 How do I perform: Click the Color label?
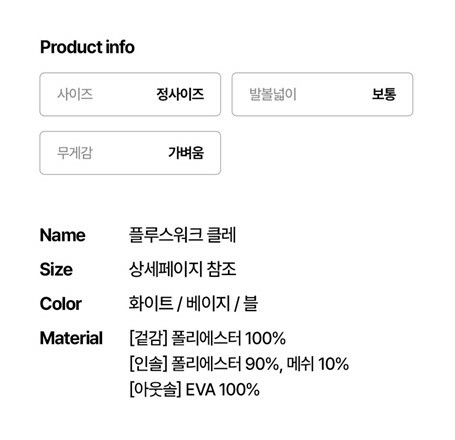pyautogui.click(x=61, y=304)
